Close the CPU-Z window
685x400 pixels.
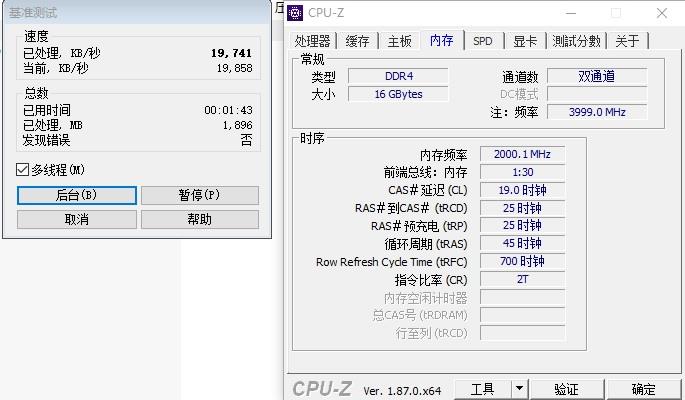click(x=661, y=13)
